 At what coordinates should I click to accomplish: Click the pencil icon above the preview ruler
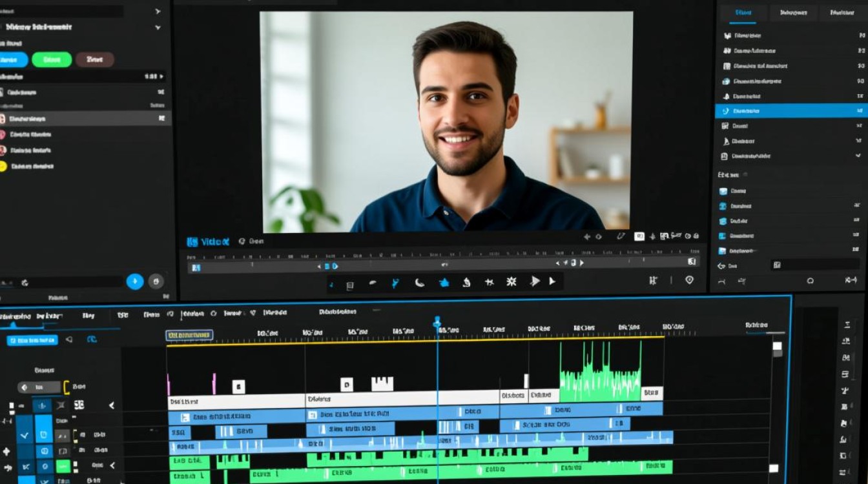621,237
